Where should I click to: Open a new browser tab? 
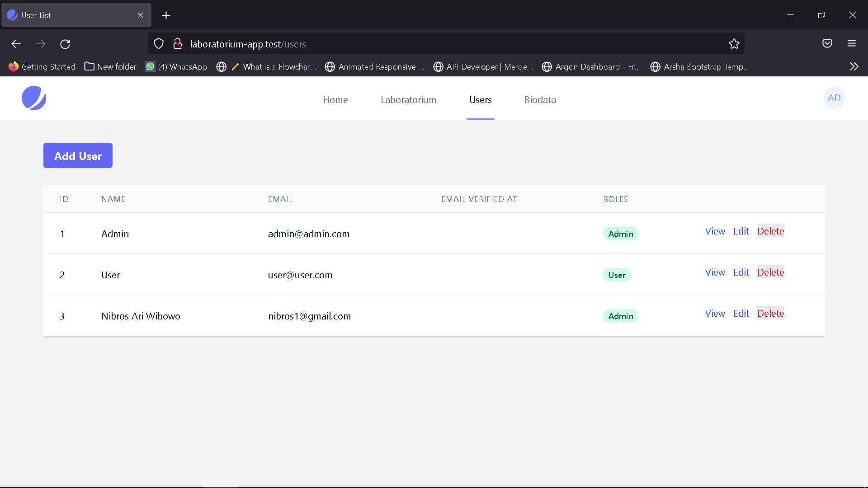166,15
